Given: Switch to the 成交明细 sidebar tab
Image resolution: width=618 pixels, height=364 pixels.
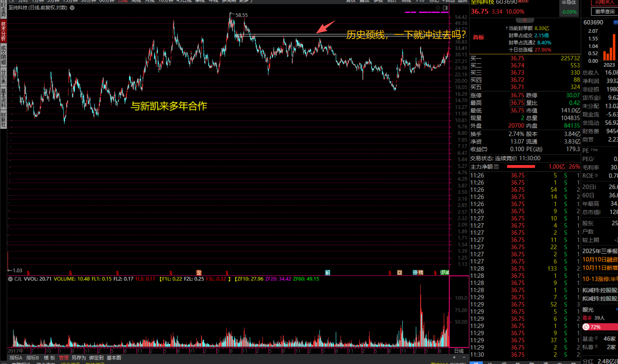Looking at the screenshot, I should point(3,55).
